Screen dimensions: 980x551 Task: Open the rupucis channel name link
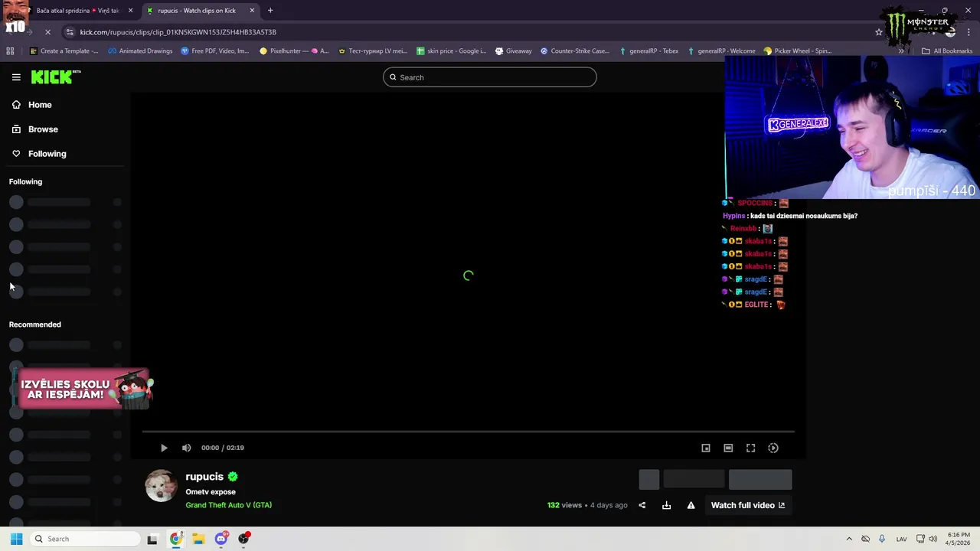[204, 477]
